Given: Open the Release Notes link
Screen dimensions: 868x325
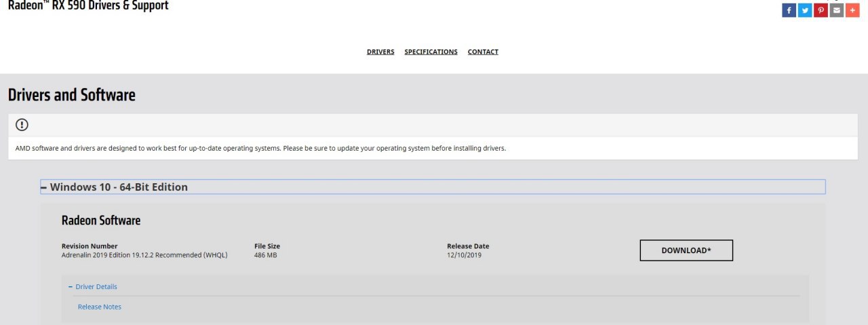Looking at the screenshot, I should click(x=100, y=307).
